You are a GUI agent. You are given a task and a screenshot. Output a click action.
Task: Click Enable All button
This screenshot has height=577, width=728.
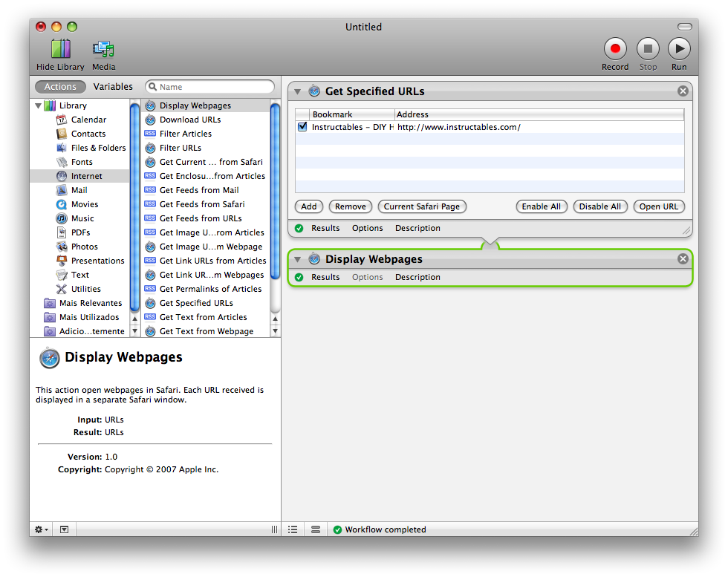pos(542,206)
